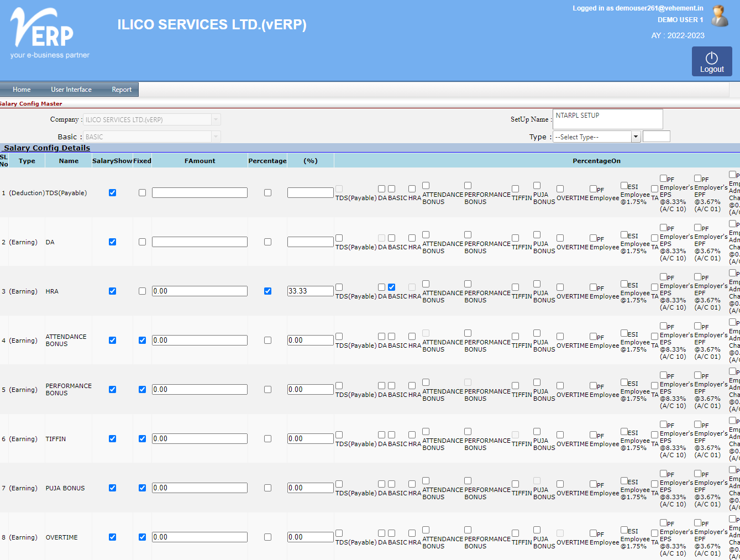The height and width of the screenshot is (560, 740).
Task: Toggle SalaryShow for OVERTIME row
Action: click(112, 537)
